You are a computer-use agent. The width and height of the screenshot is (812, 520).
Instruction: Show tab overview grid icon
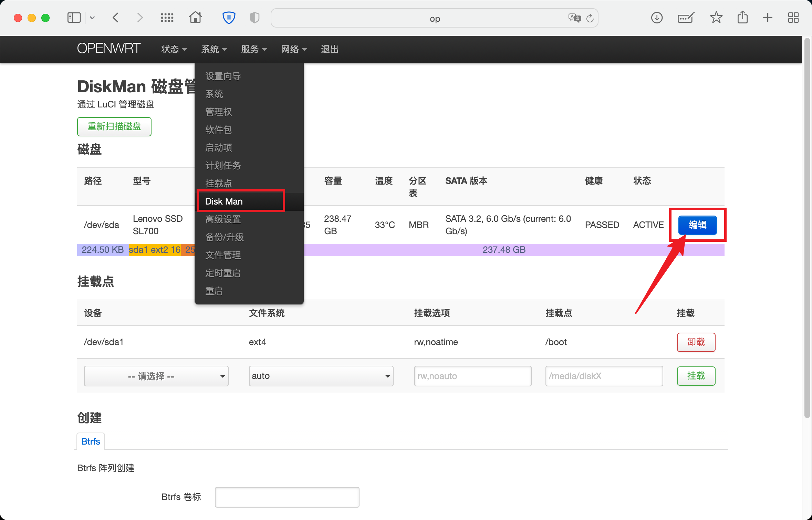coord(793,18)
